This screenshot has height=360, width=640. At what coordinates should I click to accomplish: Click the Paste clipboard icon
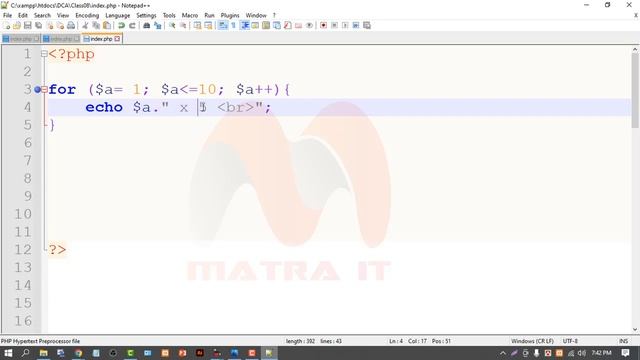tap(107, 25)
